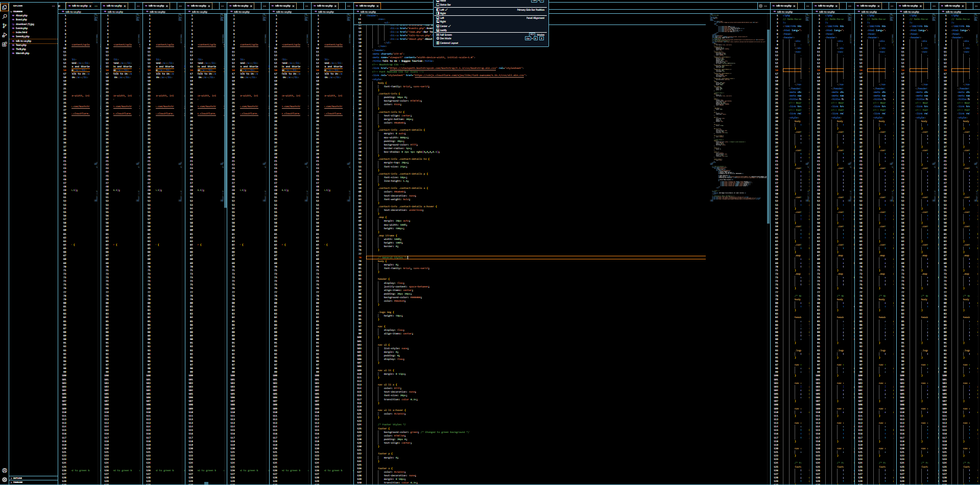Click the '.logo img {' code line
980x485 pixels.
point(386,312)
